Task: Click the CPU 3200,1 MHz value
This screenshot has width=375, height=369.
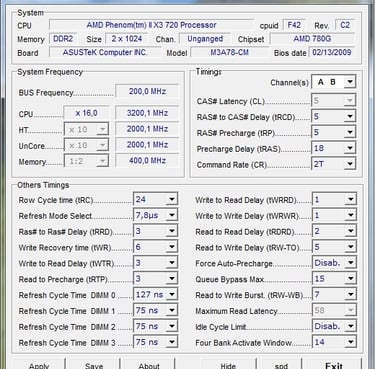Action: click(147, 113)
